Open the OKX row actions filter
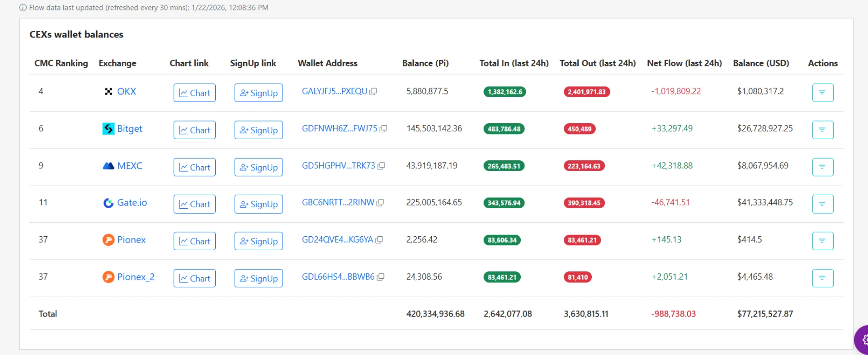Image resolution: width=868 pixels, height=355 pixels. pos(822,93)
